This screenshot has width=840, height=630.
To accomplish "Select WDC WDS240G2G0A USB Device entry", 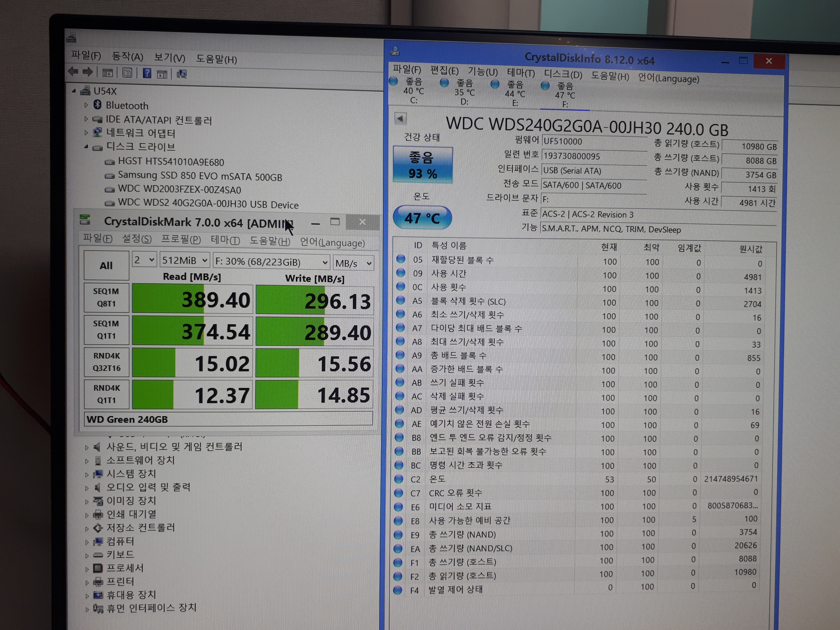I will click(208, 204).
